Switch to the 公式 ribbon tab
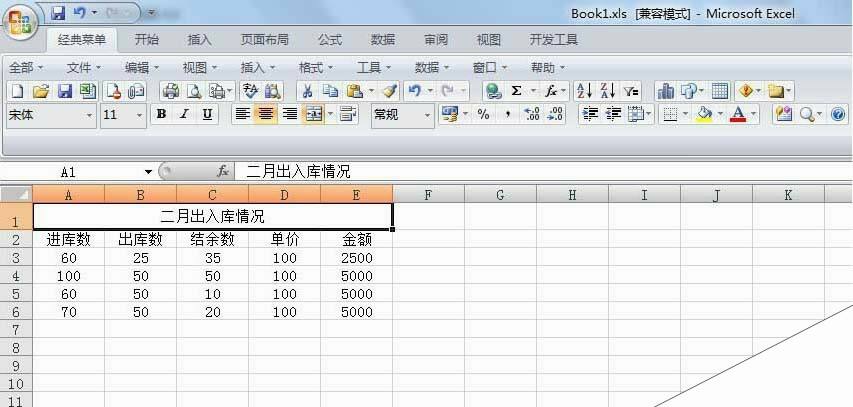The width and height of the screenshot is (853, 407). coord(330,40)
